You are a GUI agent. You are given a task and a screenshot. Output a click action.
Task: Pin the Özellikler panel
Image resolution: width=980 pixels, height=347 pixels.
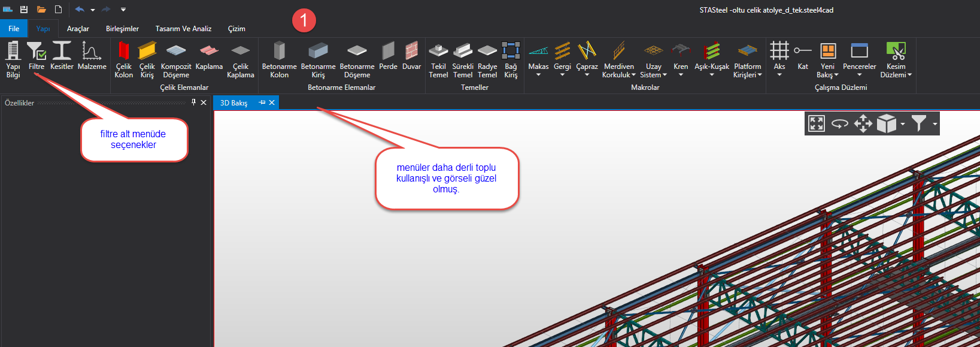pyautogui.click(x=193, y=102)
